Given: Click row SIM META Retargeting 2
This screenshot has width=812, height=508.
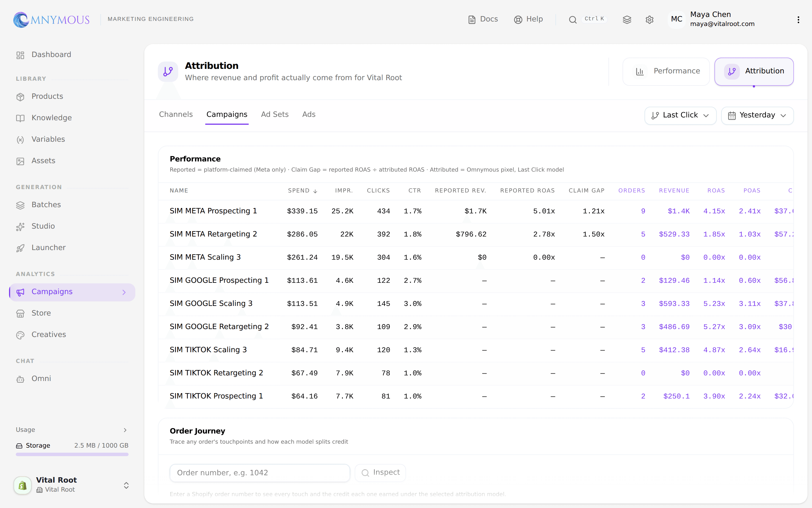Looking at the screenshot, I should 475,235.
